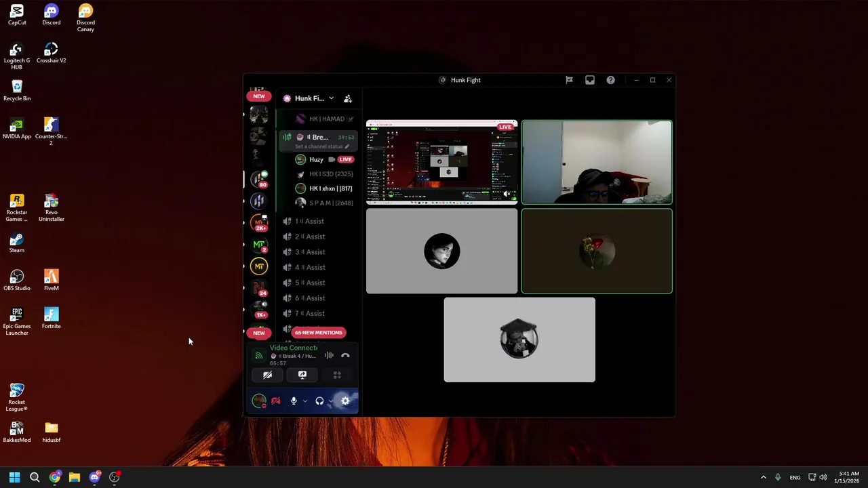Focus the red rose avatar tile

597,251
